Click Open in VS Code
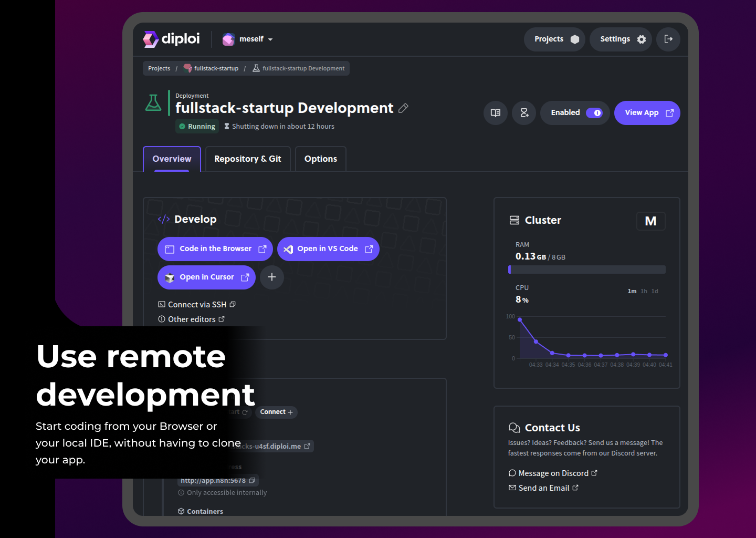756x538 pixels. 328,249
